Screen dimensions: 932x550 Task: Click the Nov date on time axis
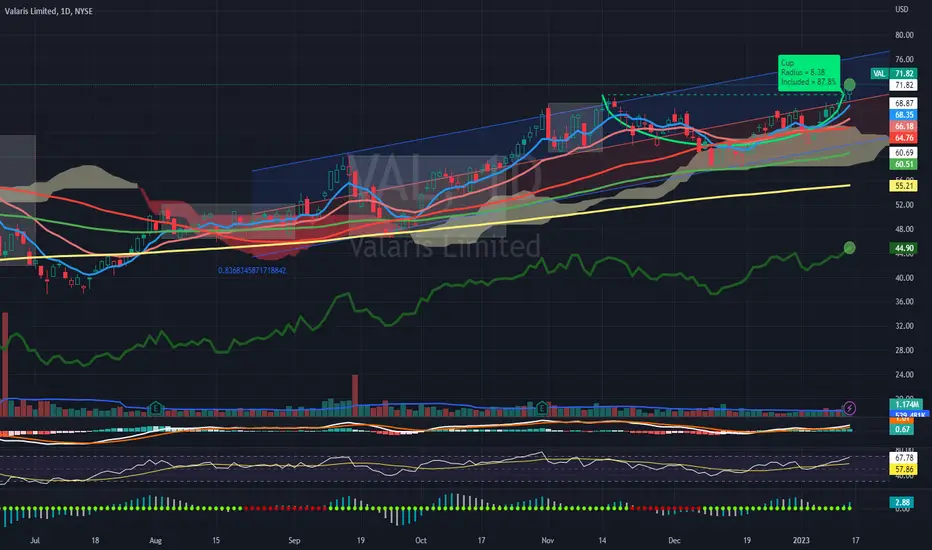[x=547, y=540]
